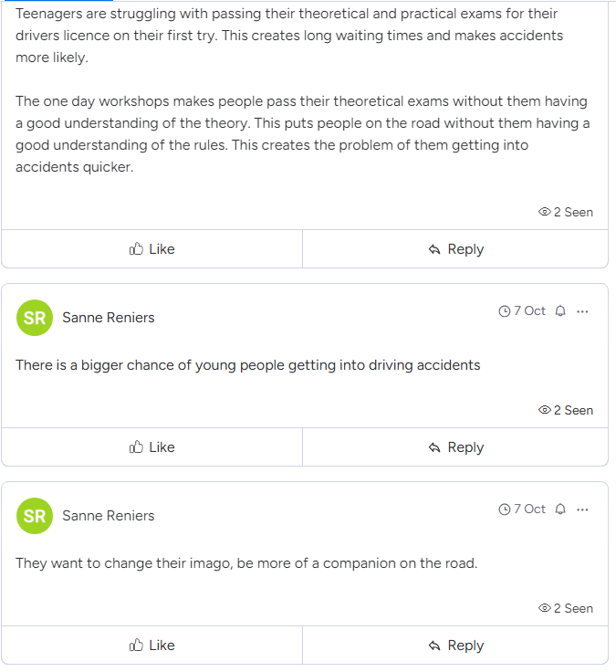Click Sanne Reniers' name on the imago update
This screenshot has width=616, height=672.
click(x=109, y=516)
